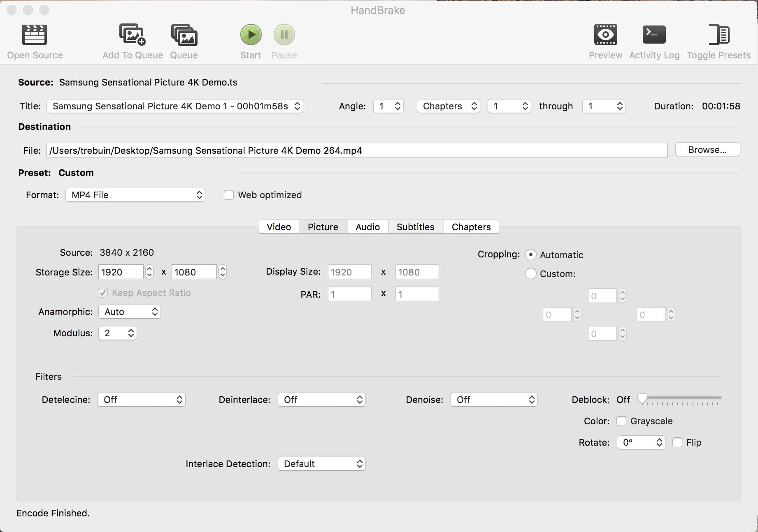The width and height of the screenshot is (758, 532).
Task: Open Interlace Detection Default dropdown
Action: 322,464
